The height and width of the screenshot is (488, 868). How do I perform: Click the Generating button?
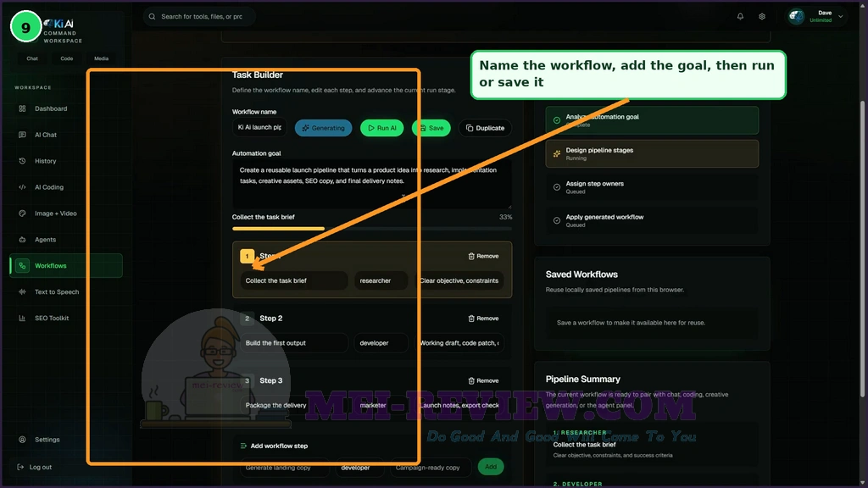tap(323, 128)
